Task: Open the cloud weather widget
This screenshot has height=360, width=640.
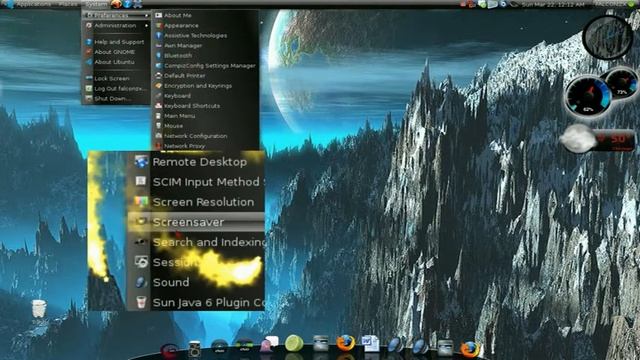Action: pos(597,140)
